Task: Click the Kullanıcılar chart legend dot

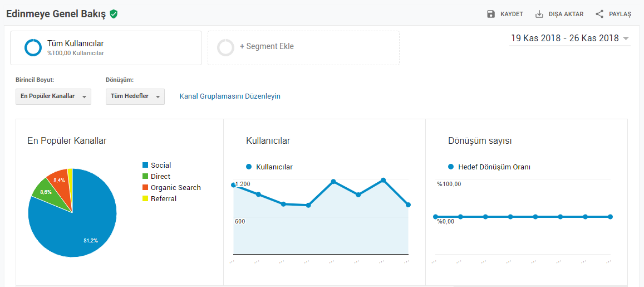Action: [248, 167]
